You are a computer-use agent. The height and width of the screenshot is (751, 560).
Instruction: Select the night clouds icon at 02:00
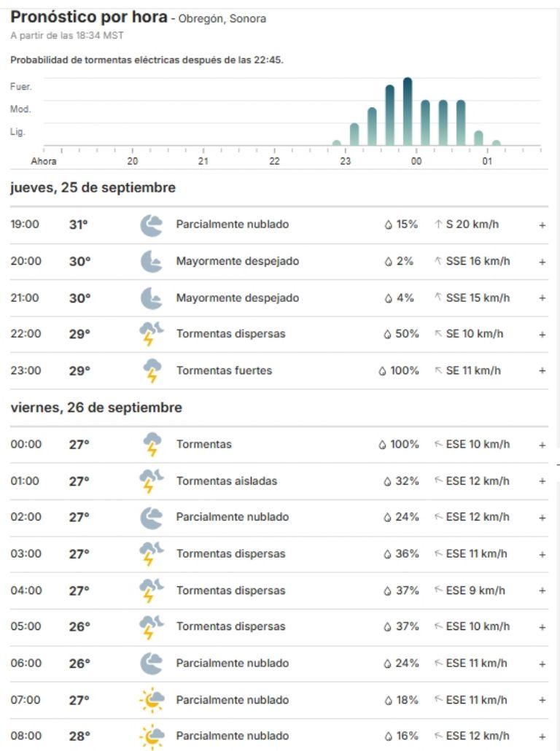click(x=151, y=516)
